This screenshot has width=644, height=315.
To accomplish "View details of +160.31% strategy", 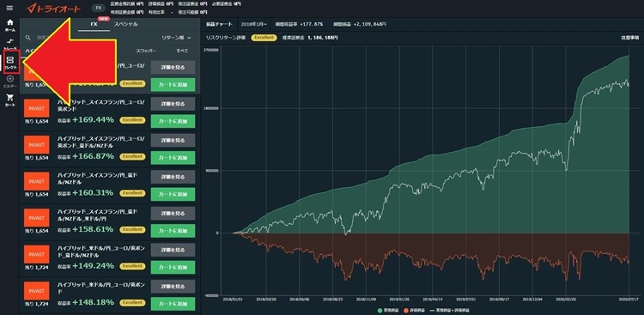I will point(173,177).
